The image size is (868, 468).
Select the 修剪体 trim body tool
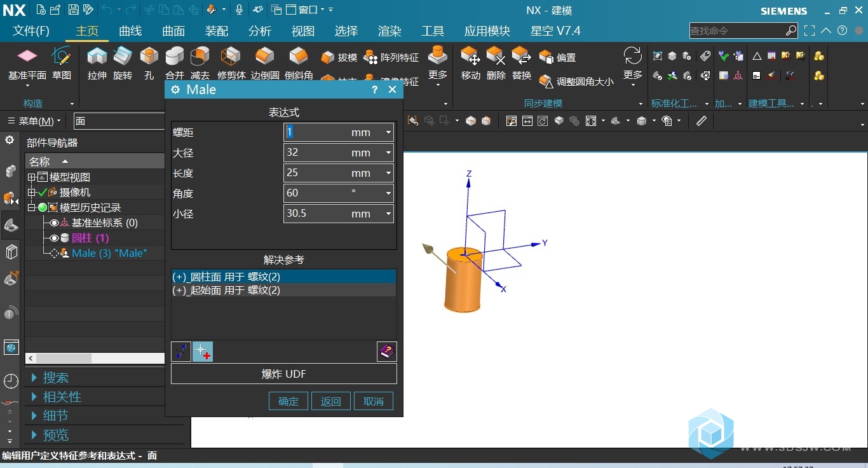pos(231,64)
